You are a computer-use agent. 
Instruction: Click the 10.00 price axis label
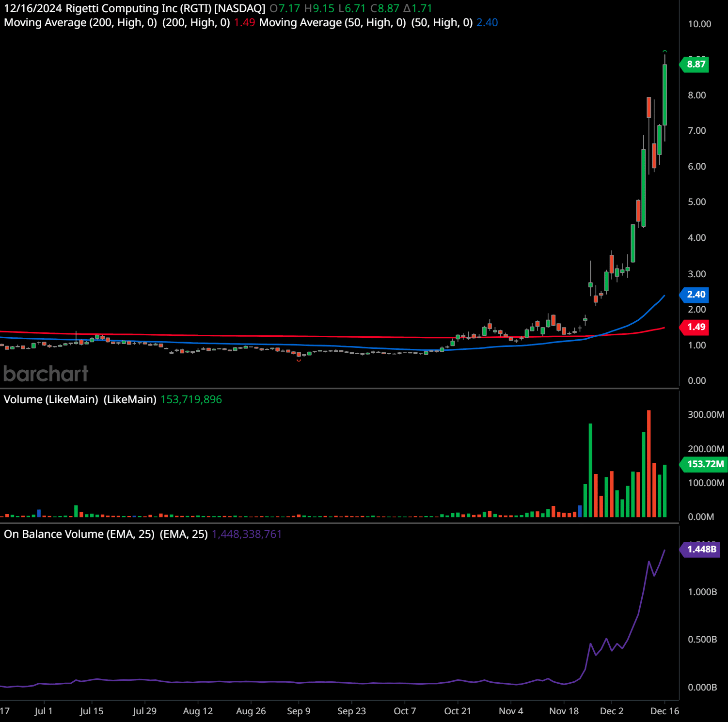pyautogui.click(x=699, y=24)
